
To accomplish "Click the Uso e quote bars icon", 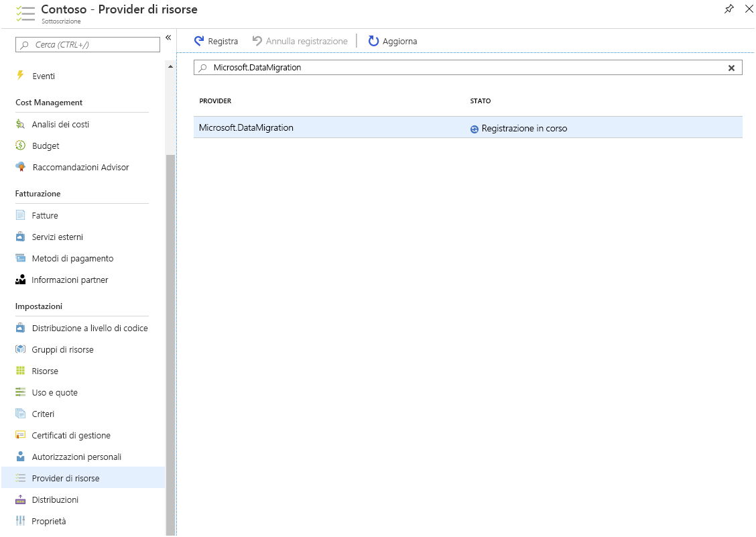I will point(20,392).
